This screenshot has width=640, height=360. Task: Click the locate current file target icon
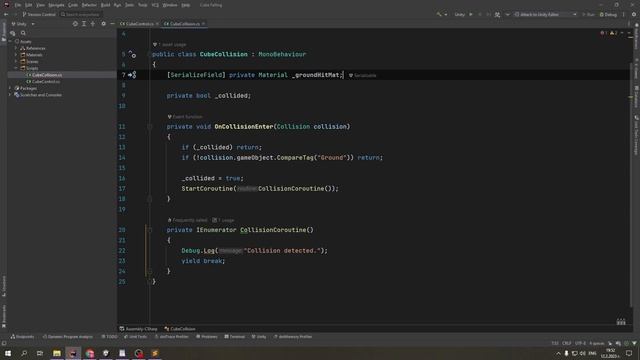tap(75, 24)
